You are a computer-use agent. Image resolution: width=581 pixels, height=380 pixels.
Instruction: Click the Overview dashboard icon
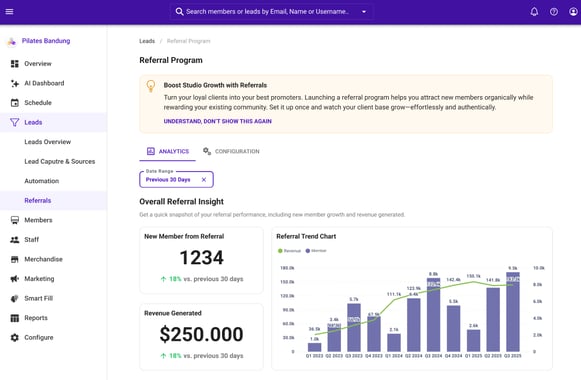[x=14, y=64]
